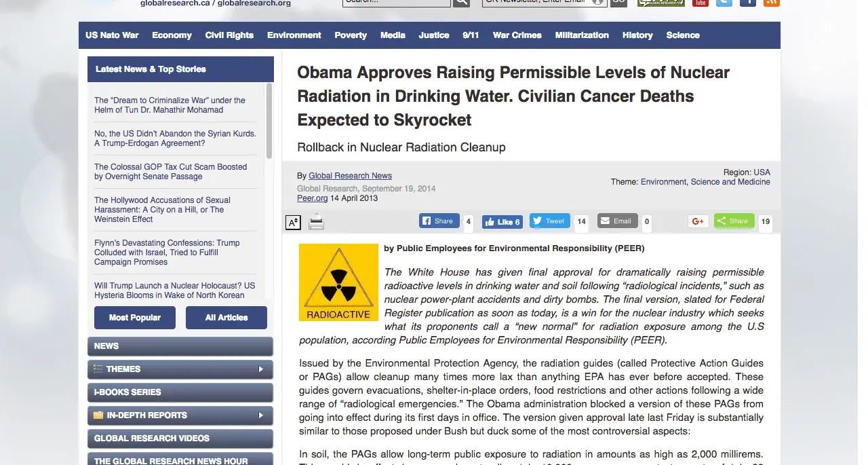The height and width of the screenshot is (465, 868).
Task: Open GLOBAL RESEARCH VIDEOS sidebar section
Action: tap(180, 439)
